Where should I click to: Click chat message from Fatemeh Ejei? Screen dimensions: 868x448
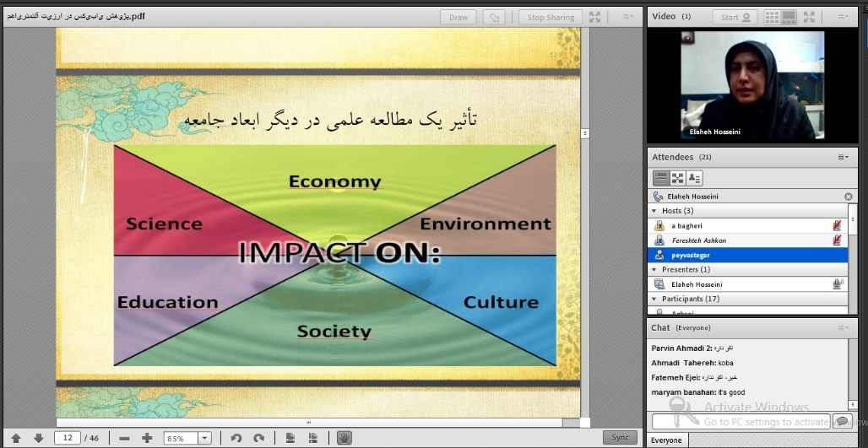(694, 377)
